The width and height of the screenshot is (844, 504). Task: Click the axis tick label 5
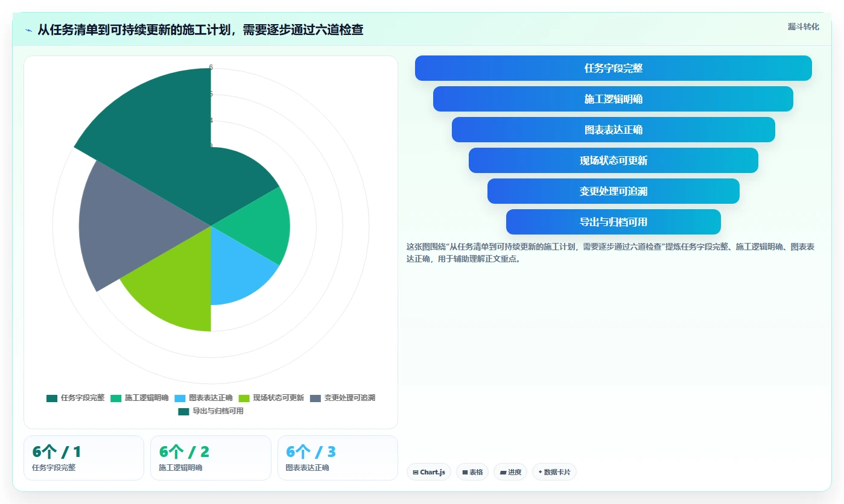coord(211,94)
